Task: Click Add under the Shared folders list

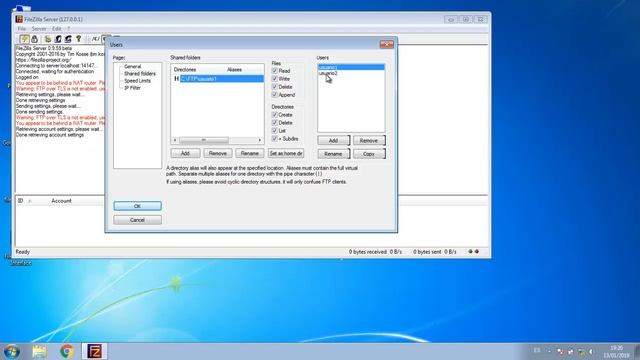Action: 185,153
